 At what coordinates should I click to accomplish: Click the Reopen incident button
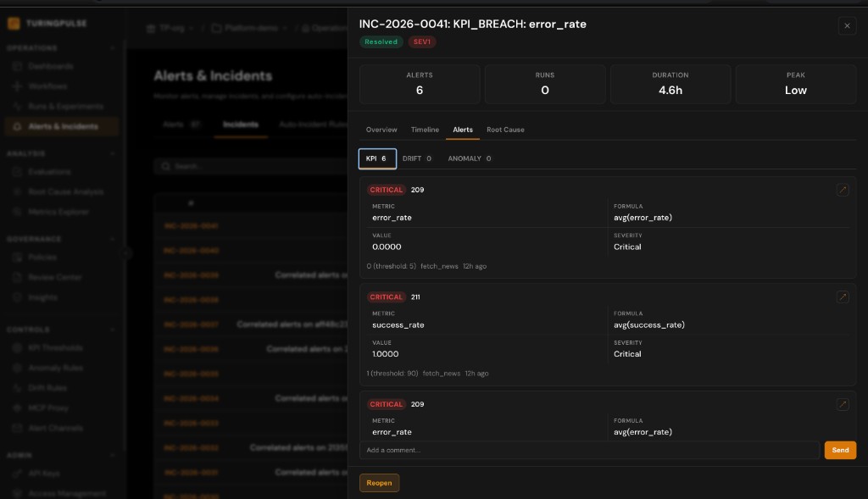[379, 483]
